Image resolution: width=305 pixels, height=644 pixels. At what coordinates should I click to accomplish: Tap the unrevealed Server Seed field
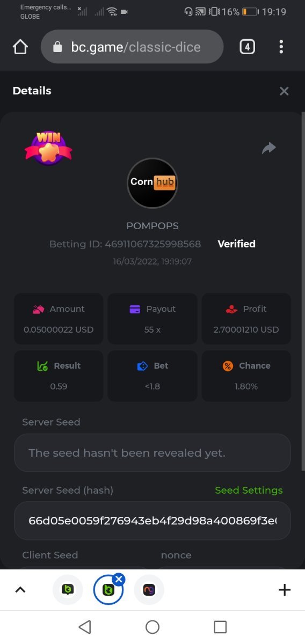(x=152, y=453)
